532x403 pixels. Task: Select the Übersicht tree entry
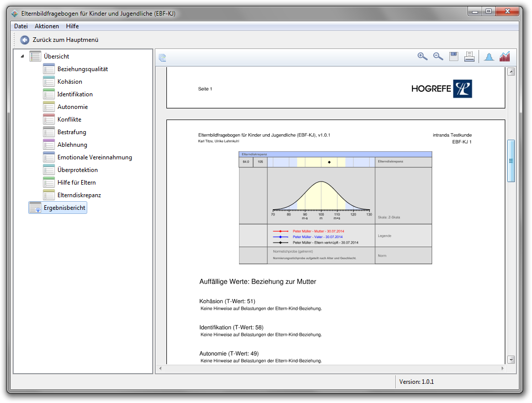pos(56,56)
